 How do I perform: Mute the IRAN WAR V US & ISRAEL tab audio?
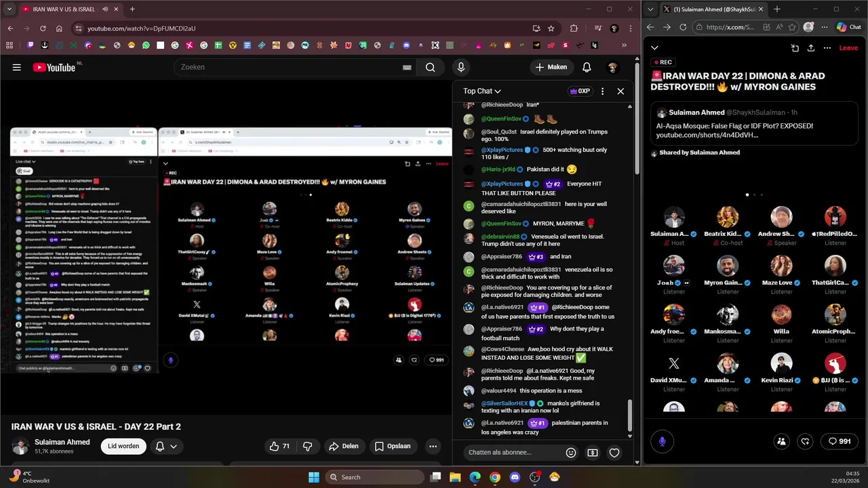[105, 9]
